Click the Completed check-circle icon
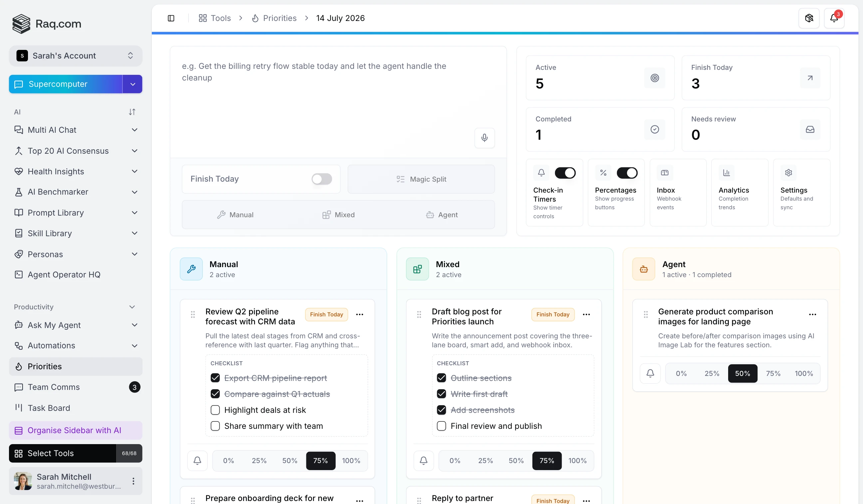863x504 pixels. (x=655, y=129)
